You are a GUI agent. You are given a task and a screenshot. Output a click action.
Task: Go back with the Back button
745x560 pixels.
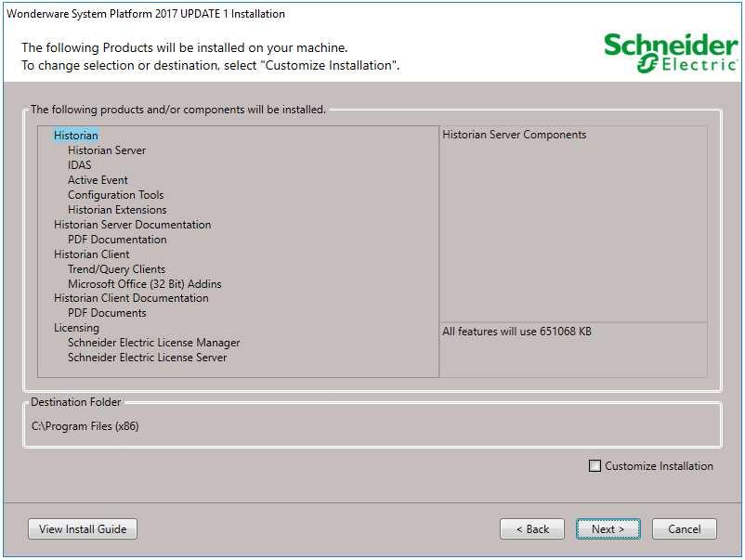coord(532,528)
